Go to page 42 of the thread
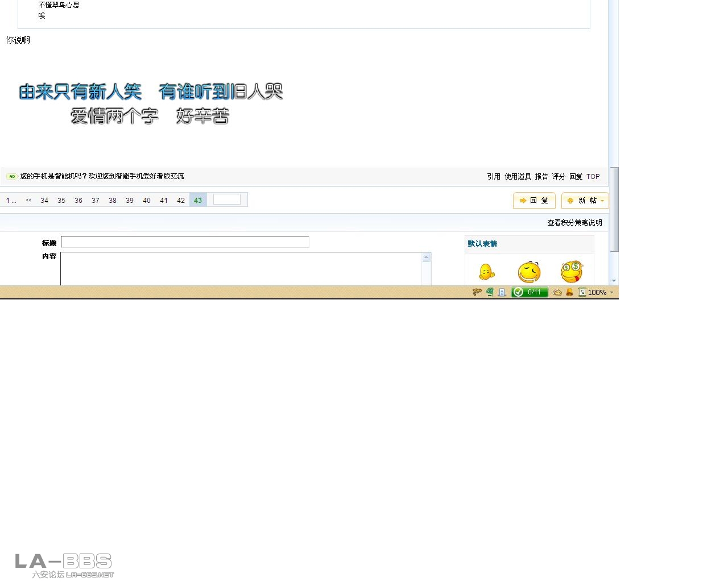The width and height of the screenshot is (728, 582). pyautogui.click(x=181, y=200)
